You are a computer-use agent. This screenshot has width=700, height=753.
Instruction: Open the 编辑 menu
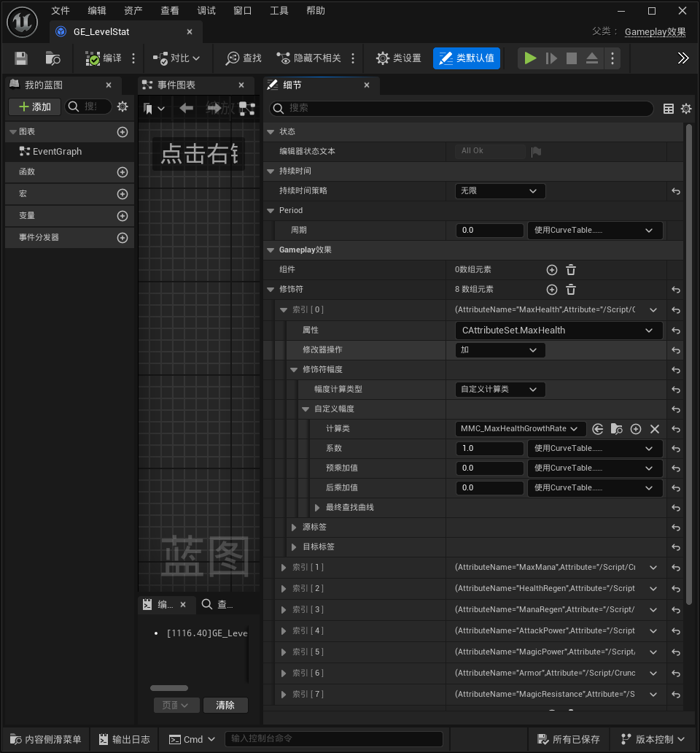pos(97,10)
